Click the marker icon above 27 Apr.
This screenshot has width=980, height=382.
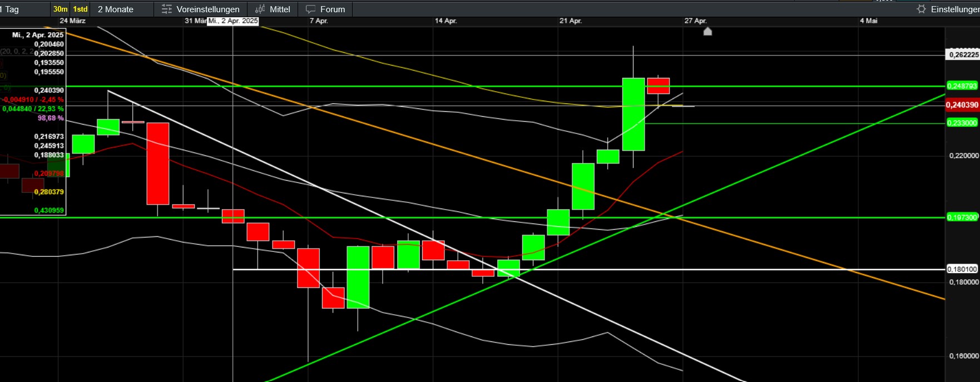[707, 31]
